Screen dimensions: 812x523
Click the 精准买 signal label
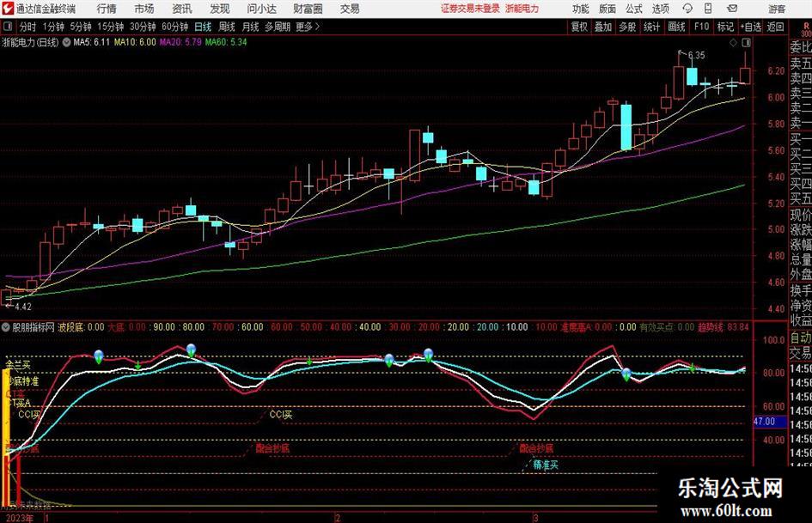[x=546, y=465]
